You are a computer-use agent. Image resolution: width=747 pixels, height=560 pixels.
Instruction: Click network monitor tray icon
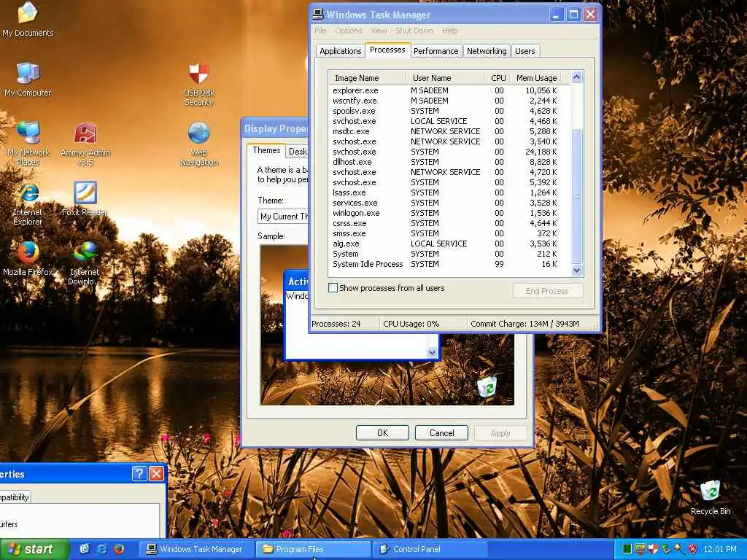click(x=640, y=549)
